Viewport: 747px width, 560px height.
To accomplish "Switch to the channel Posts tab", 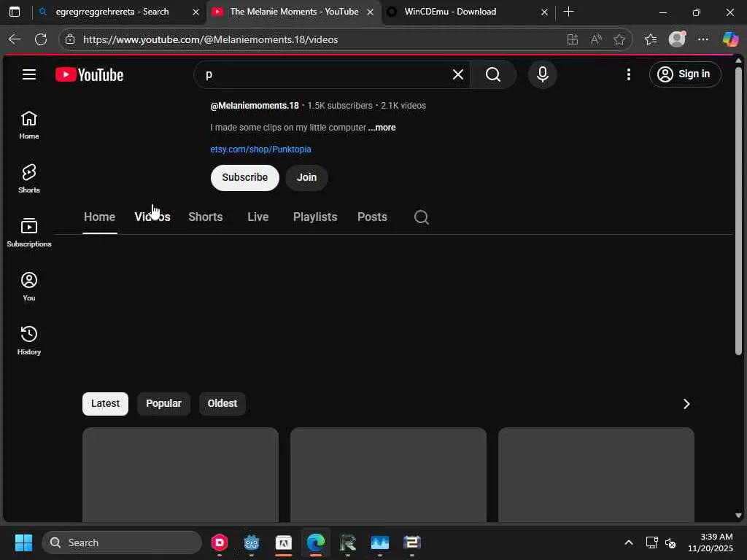I will tap(372, 217).
